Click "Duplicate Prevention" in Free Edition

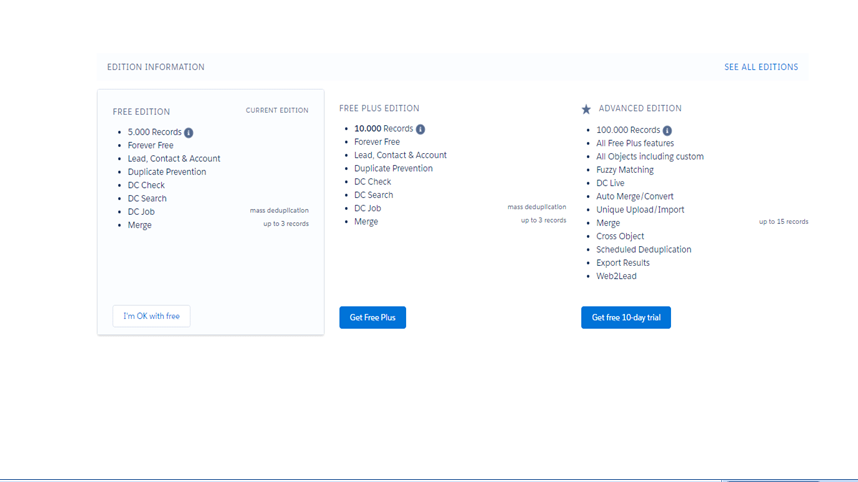(x=167, y=172)
